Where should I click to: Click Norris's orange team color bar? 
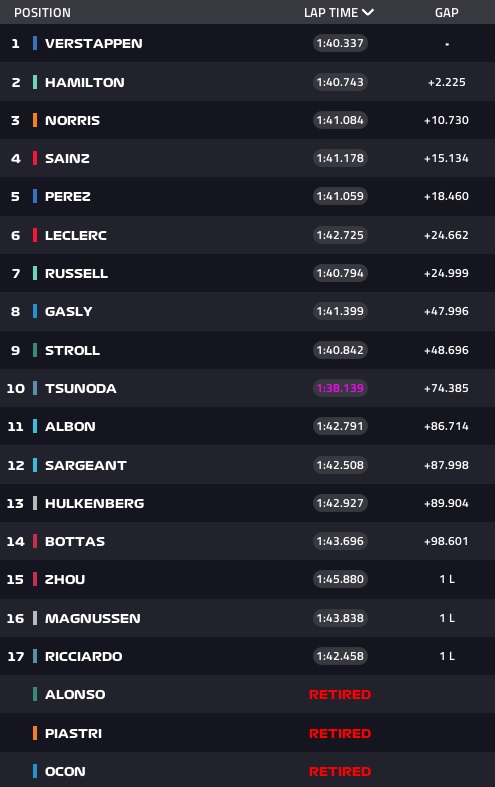pyautogui.click(x=35, y=120)
